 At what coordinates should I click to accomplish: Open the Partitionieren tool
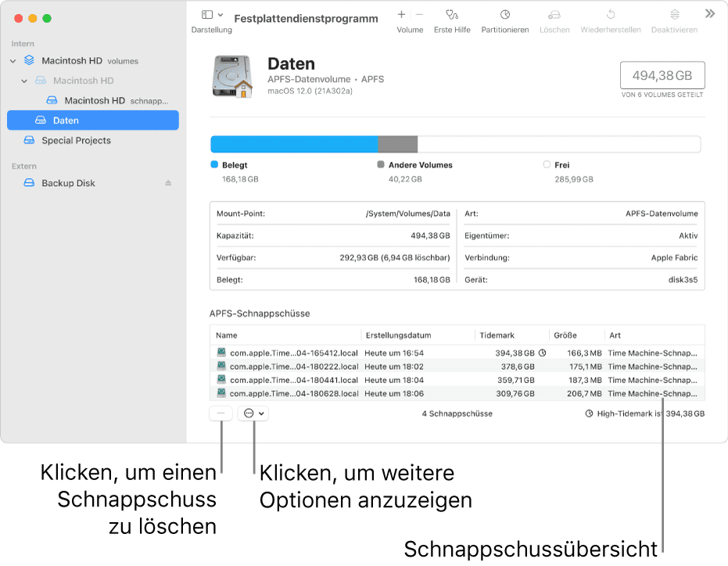pyautogui.click(x=505, y=15)
